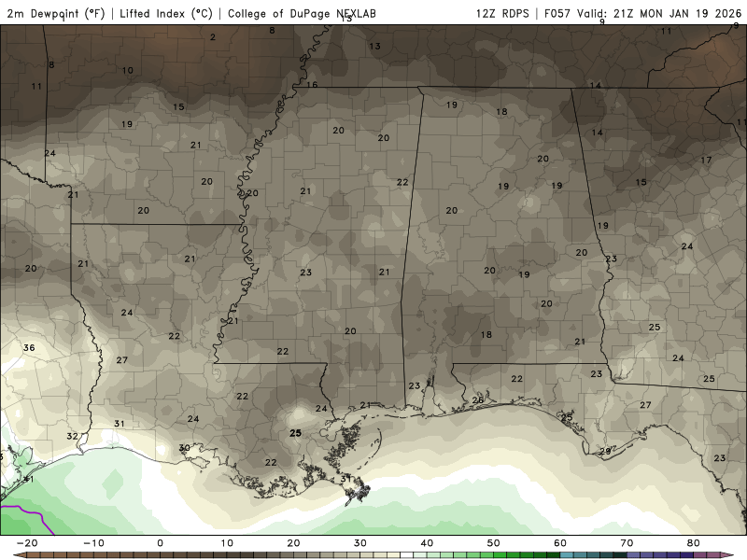This screenshot has height=560, width=747.
Task: Click the "2m Dewpoint (°F)" title text
Action: click(55, 14)
